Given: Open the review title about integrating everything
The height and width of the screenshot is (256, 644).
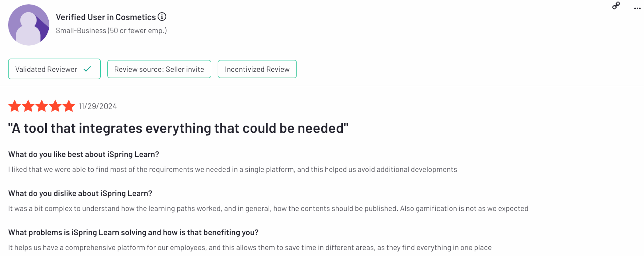Looking at the screenshot, I should pos(178,128).
